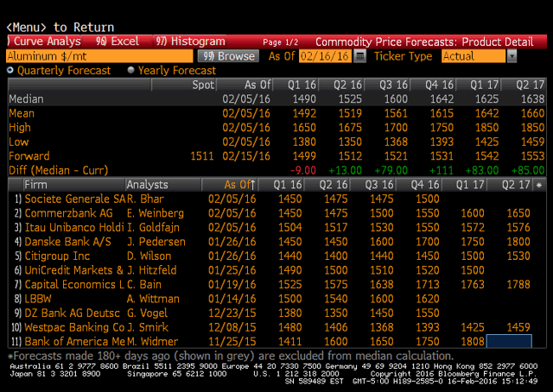The height and width of the screenshot is (392, 553).
Task: Click the Forward spot value 1511
Action: pyautogui.click(x=202, y=156)
